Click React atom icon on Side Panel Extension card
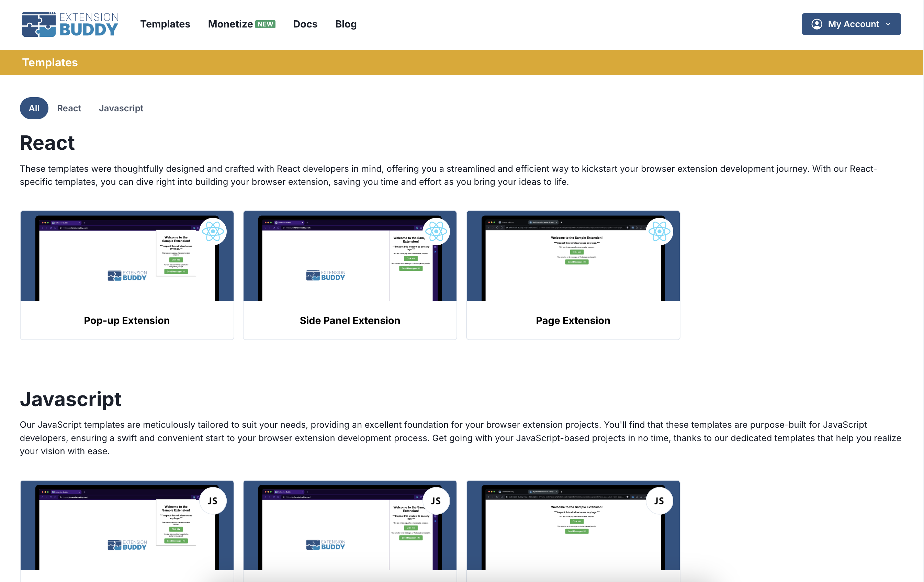The width and height of the screenshot is (924, 582). tap(436, 232)
